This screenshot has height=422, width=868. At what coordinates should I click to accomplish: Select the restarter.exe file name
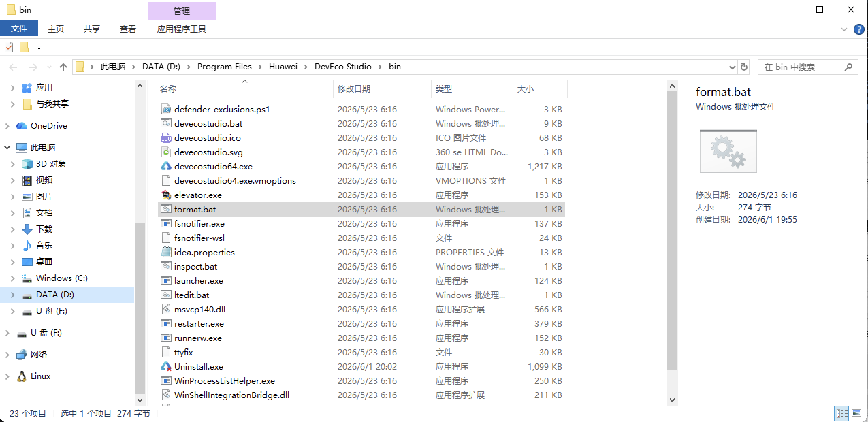click(199, 324)
